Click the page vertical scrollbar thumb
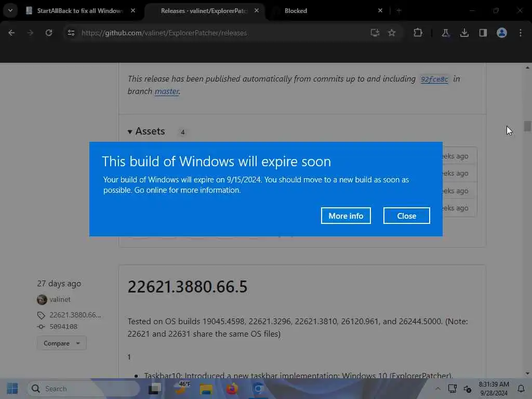The image size is (532, 399). click(527, 126)
